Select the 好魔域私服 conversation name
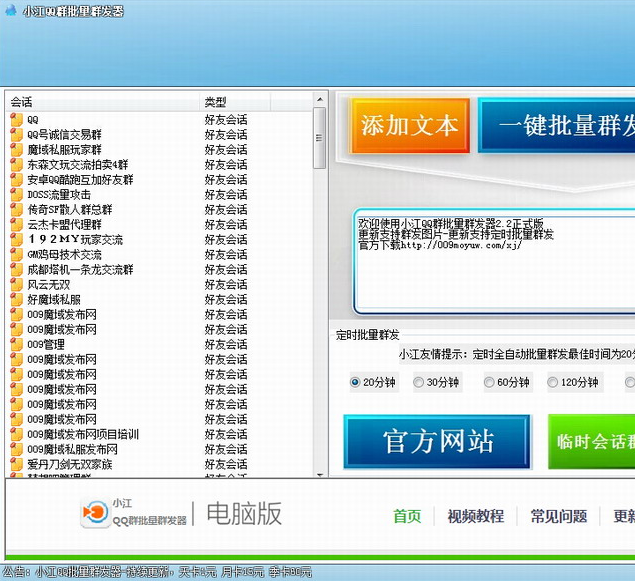 [54, 300]
